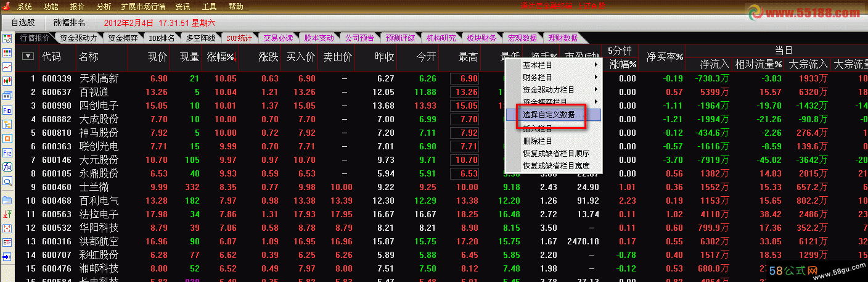The image size is (868, 282).
Task: Open the 帮助 menu
Action: click(x=236, y=7)
